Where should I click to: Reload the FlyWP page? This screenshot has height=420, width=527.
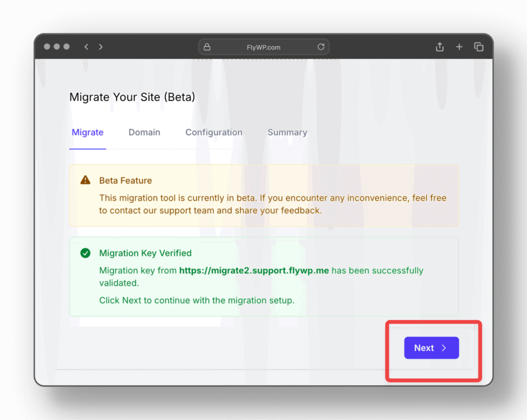pyautogui.click(x=321, y=47)
